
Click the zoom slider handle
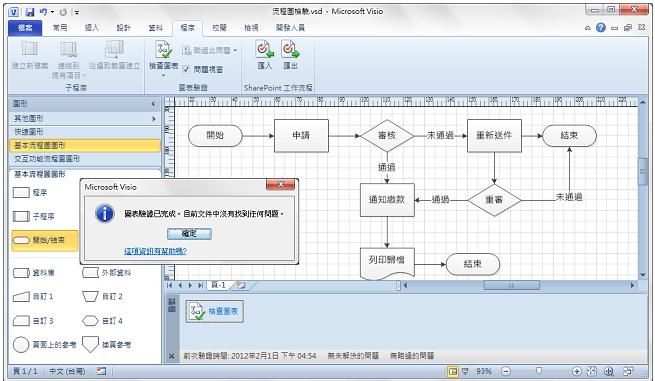point(539,371)
